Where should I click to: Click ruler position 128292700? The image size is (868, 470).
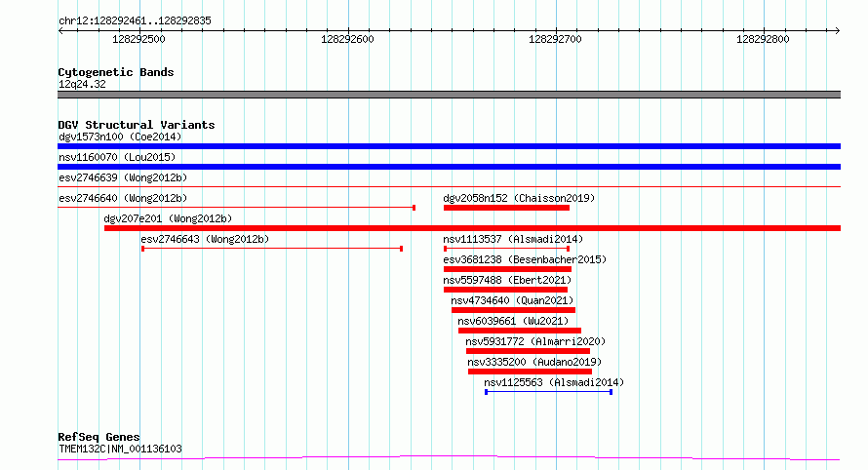coord(555,39)
